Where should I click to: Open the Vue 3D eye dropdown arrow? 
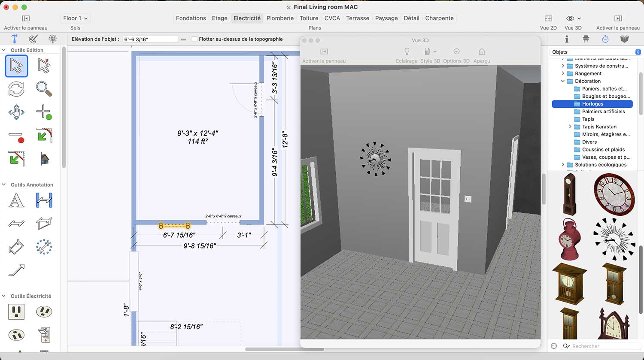pos(579,18)
